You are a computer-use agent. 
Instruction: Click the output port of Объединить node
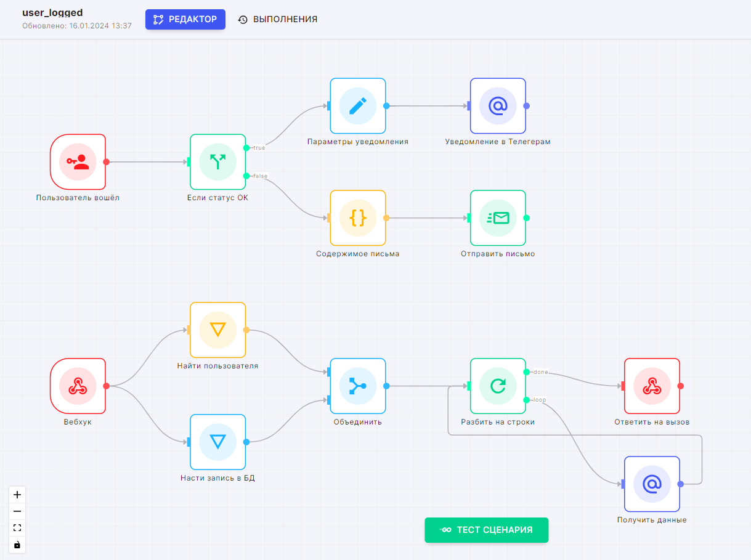point(386,386)
